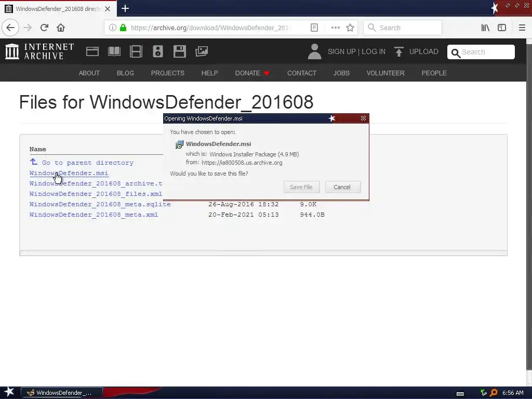Click Save File in the download dialog
The height and width of the screenshot is (399, 532).
pyautogui.click(x=301, y=187)
